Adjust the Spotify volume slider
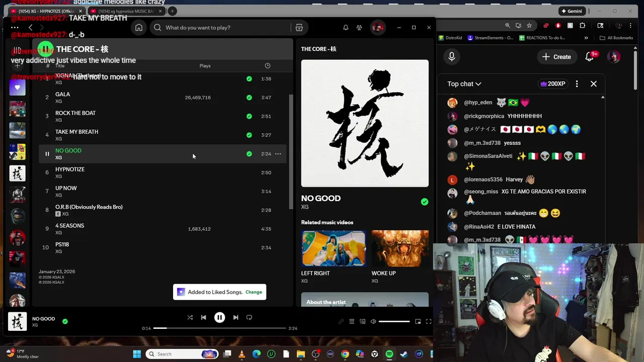The width and height of the screenshot is (644, 362). (394, 321)
